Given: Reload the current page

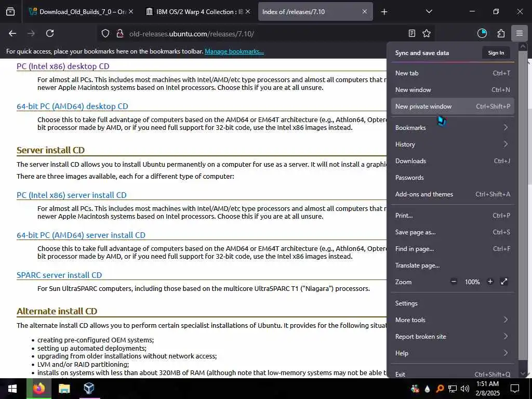Looking at the screenshot, I should (x=50, y=33).
